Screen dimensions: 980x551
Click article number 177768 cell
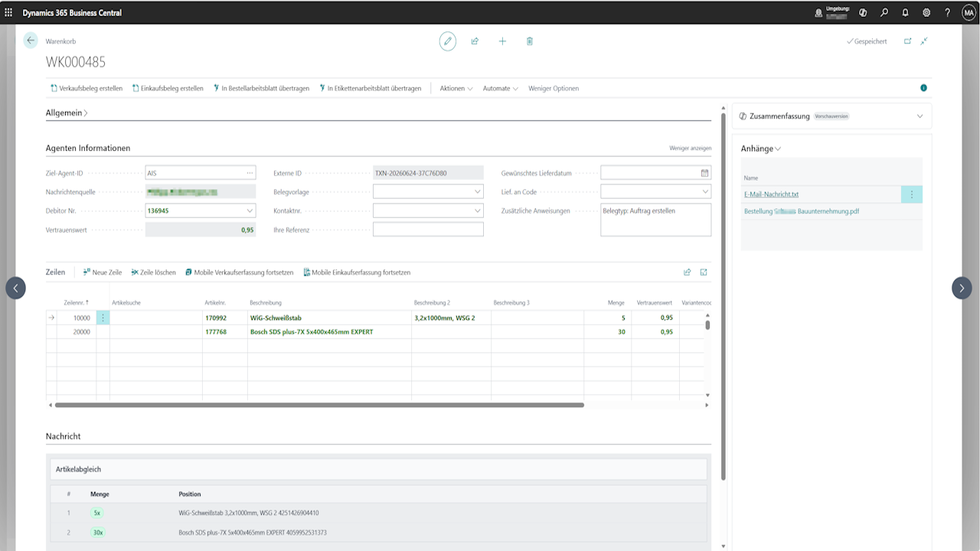coord(225,332)
